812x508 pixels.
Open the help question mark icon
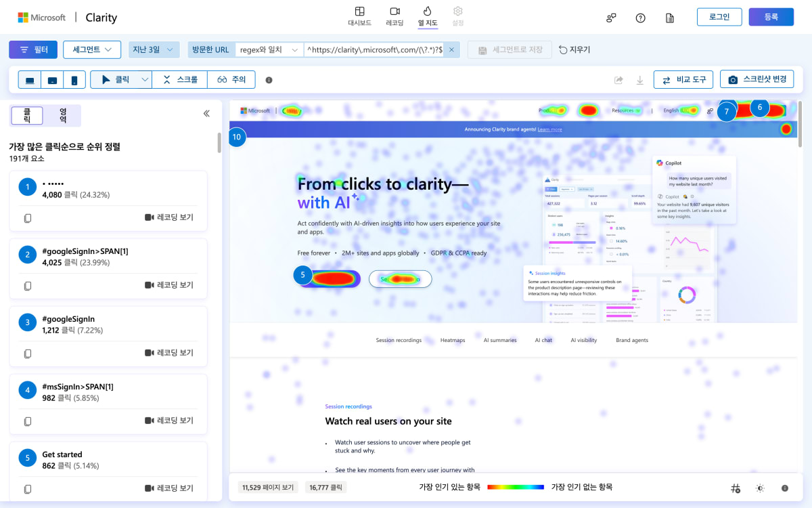tap(640, 18)
